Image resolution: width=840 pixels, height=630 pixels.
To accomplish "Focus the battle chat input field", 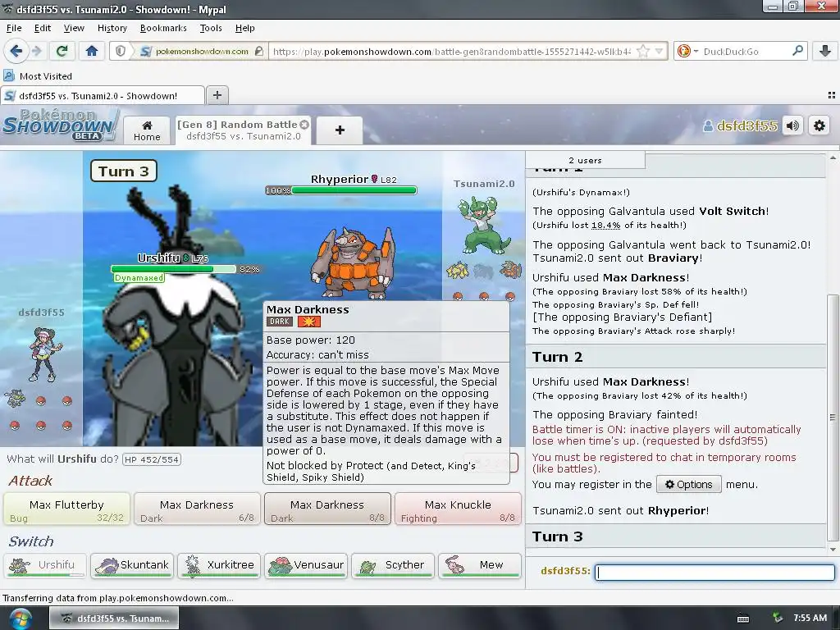I will (714, 572).
